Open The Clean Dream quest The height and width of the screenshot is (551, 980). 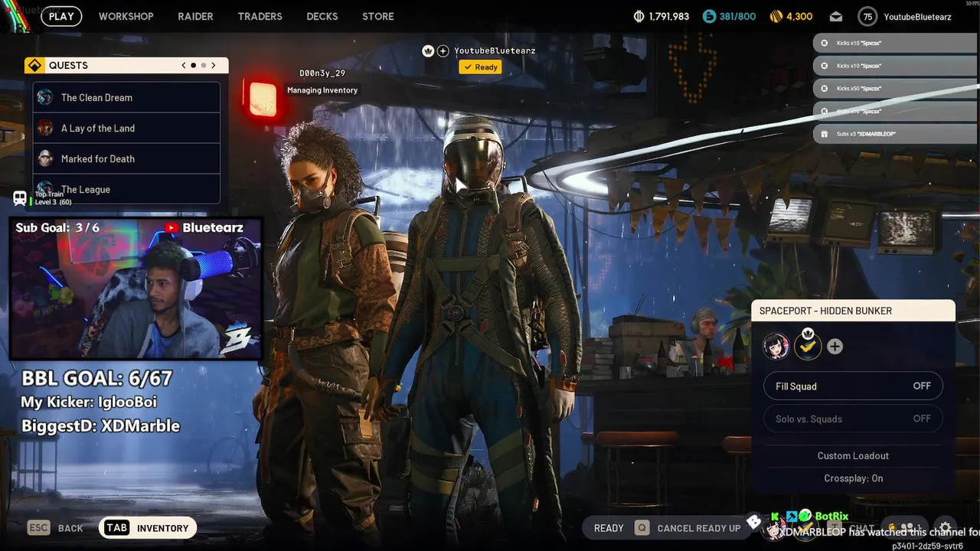(126, 97)
